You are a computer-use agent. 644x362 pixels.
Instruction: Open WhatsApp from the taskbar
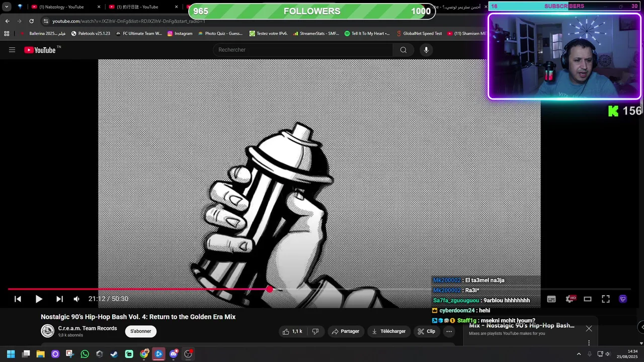click(x=85, y=354)
